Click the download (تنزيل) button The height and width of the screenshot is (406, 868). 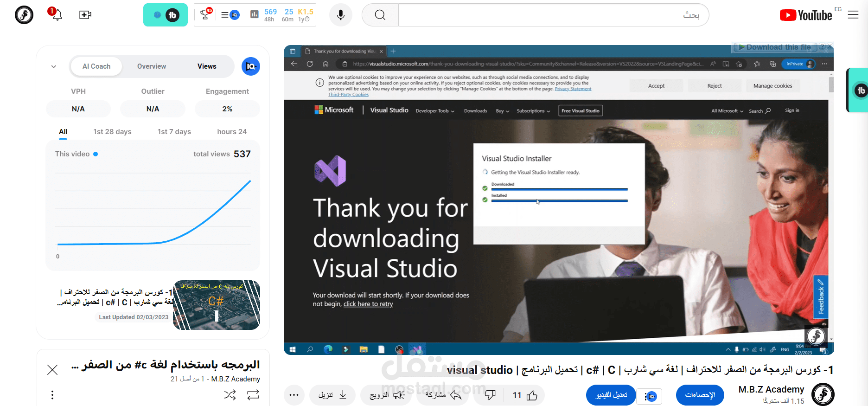point(332,395)
